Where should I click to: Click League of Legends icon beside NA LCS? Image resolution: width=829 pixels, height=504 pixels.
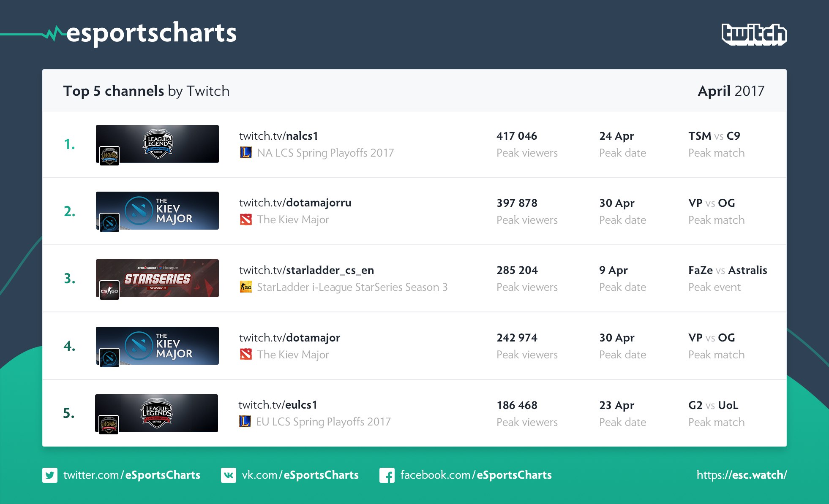click(245, 152)
